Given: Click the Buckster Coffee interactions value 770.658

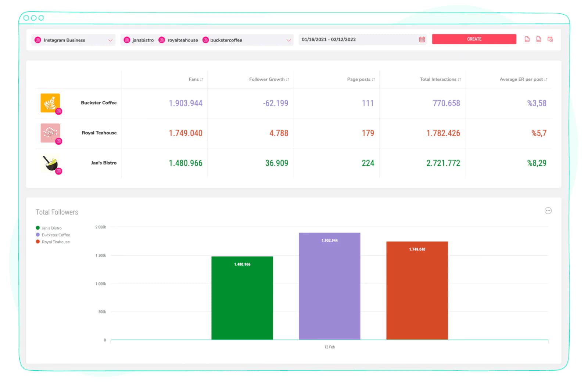Looking at the screenshot, I should [x=447, y=103].
